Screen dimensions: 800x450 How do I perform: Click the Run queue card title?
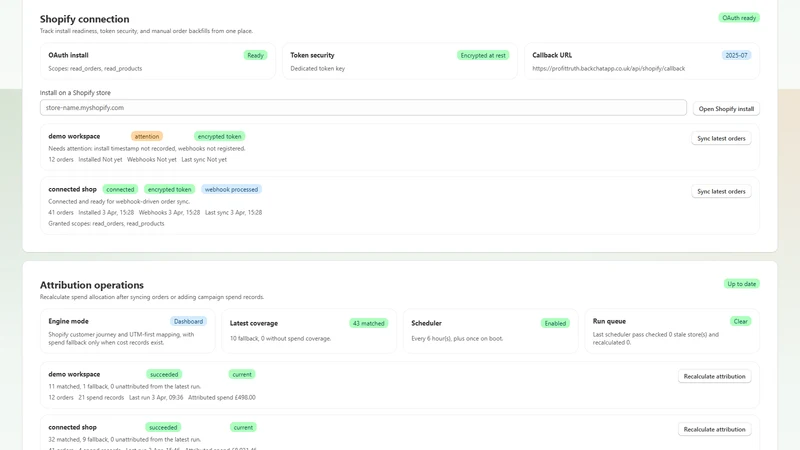[x=609, y=321]
